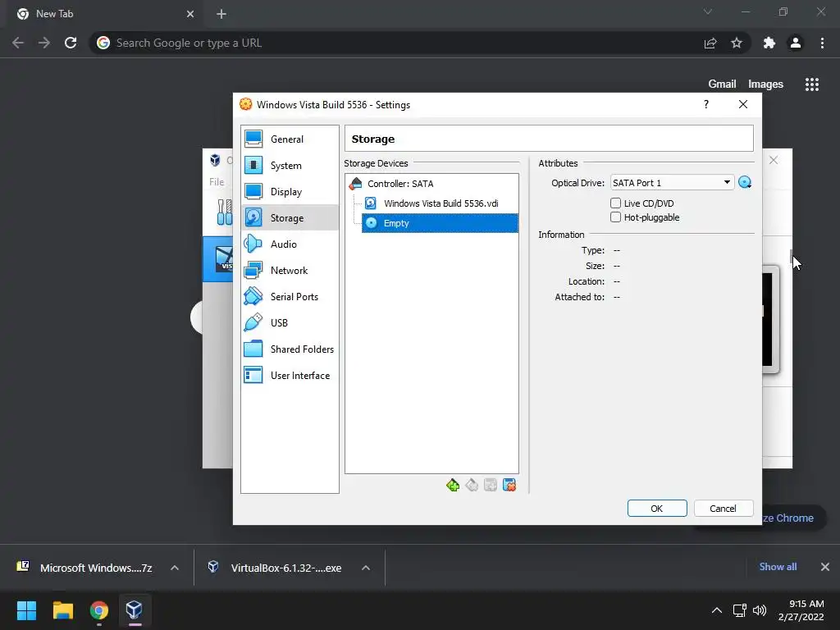The height and width of the screenshot is (630, 840).
Task: Open the Shared Folders settings category
Action: [x=290, y=349]
